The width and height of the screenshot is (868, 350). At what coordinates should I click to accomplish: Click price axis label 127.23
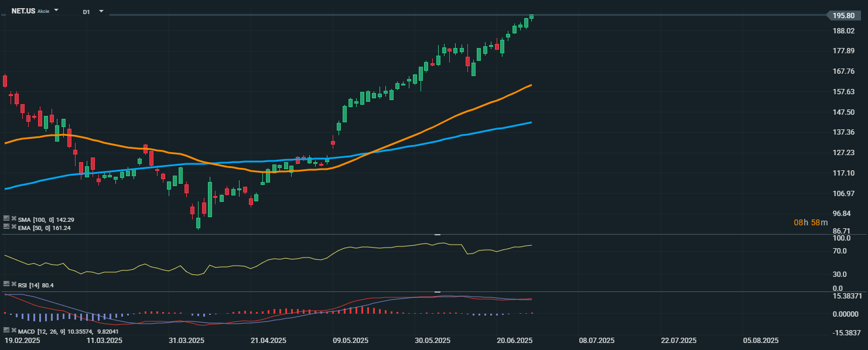(843, 153)
